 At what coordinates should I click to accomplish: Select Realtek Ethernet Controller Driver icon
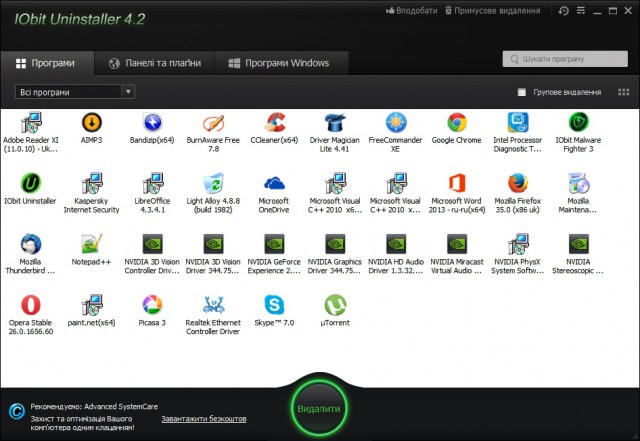point(213,305)
